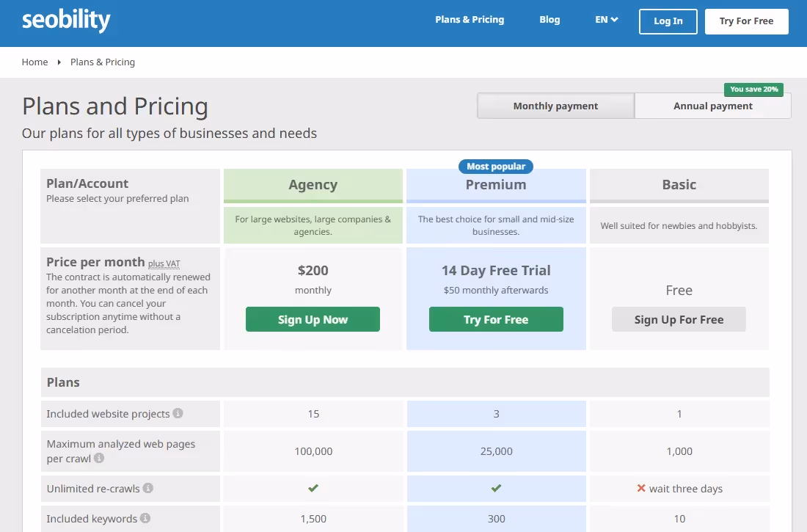Open info icon for Maximum analyzed web pages
The image size is (807, 532).
tap(99, 458)
